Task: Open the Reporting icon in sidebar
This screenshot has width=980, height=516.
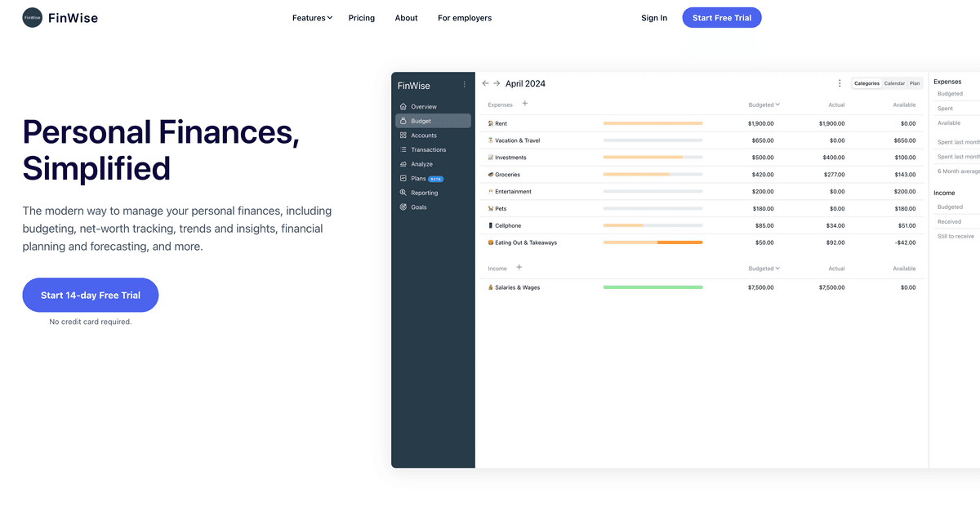Action: (403, 193)
